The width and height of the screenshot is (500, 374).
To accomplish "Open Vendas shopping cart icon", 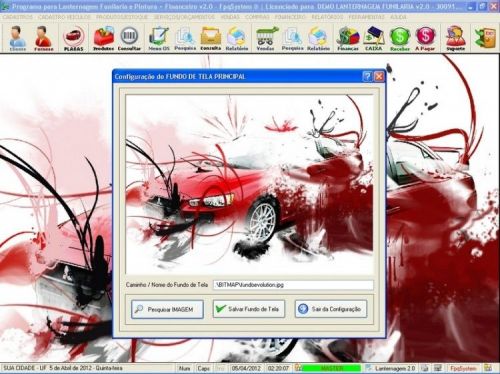I will [x=266, y=39].
